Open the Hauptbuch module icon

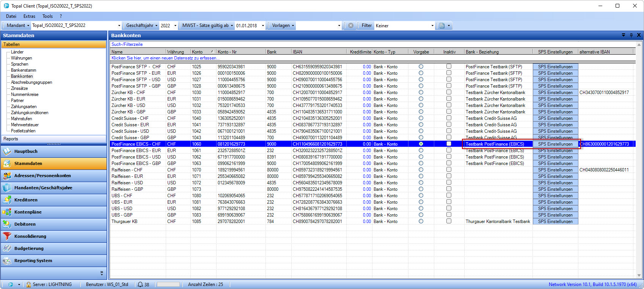(7, 151)
